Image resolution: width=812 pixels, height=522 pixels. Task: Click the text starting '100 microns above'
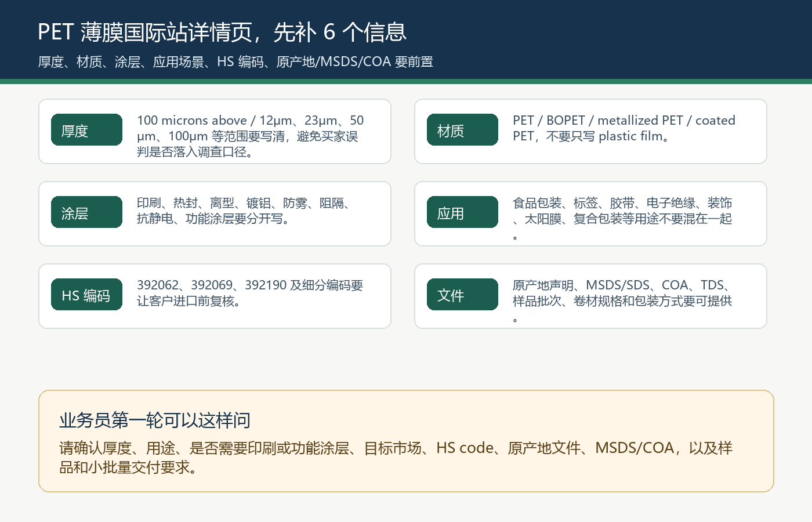tap(251, 136)
